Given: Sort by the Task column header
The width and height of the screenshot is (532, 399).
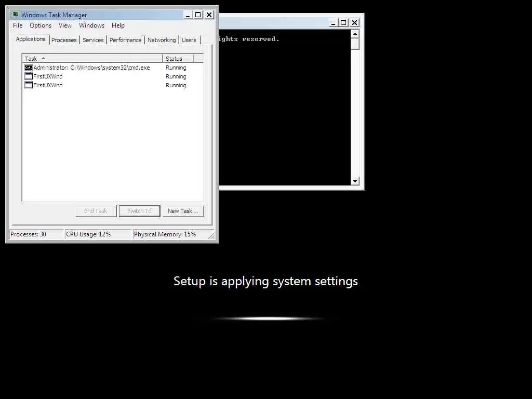Looking at the screenshot, I should click(x=92, y=58).
